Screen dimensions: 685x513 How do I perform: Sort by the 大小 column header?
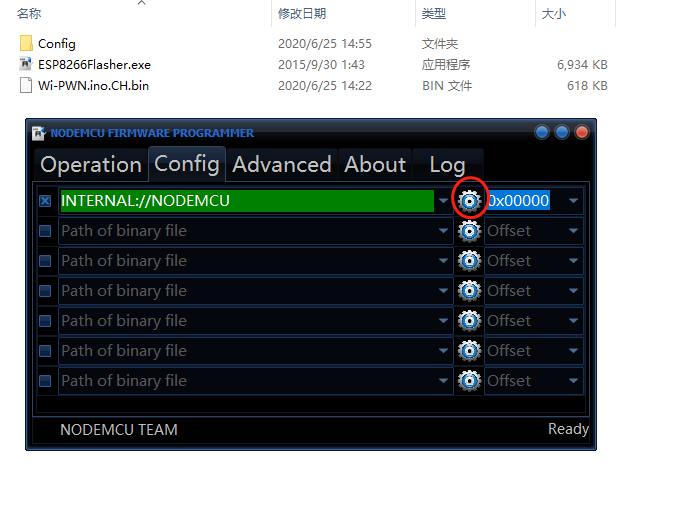point(554,14)
